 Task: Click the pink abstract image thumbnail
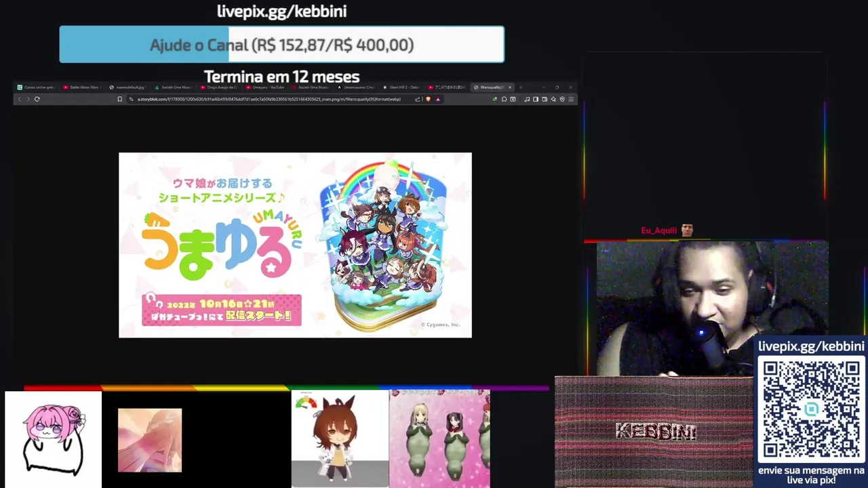[150, 440]
